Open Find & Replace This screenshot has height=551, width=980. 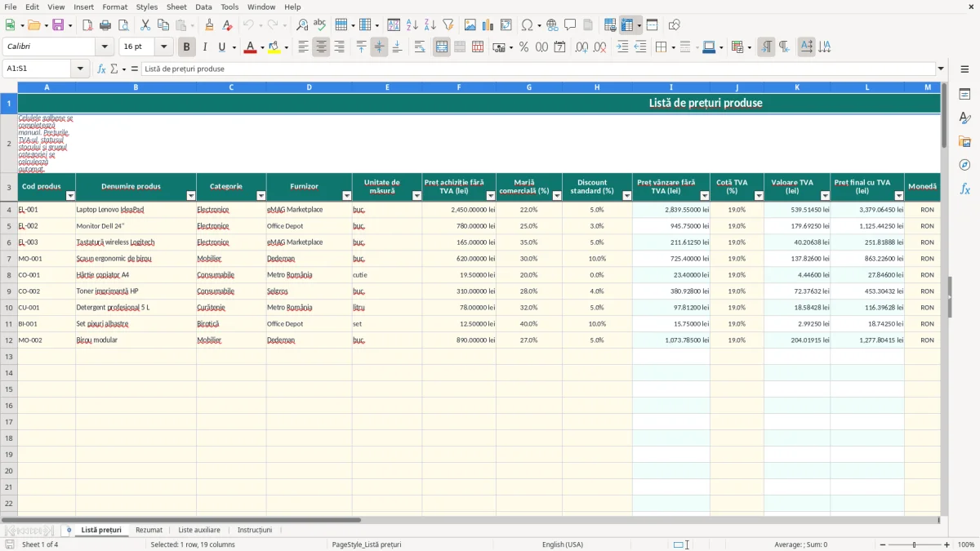302,25
